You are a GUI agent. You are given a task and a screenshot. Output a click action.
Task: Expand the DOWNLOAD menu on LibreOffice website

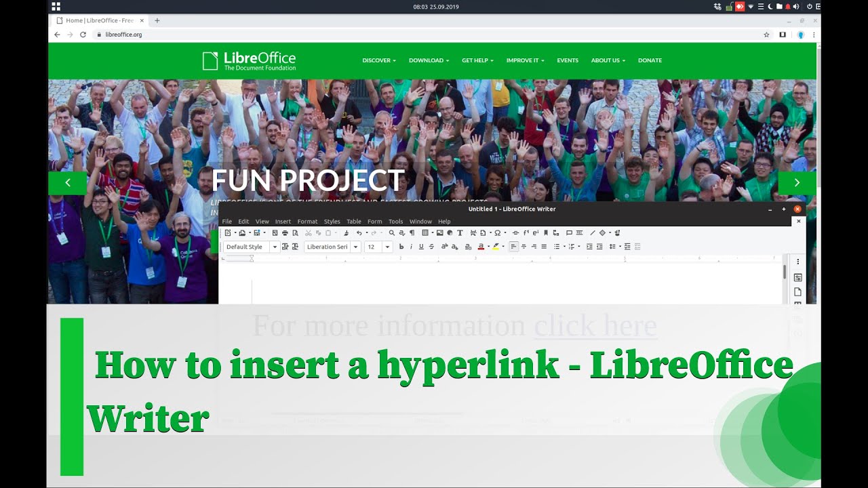(429, 60)
